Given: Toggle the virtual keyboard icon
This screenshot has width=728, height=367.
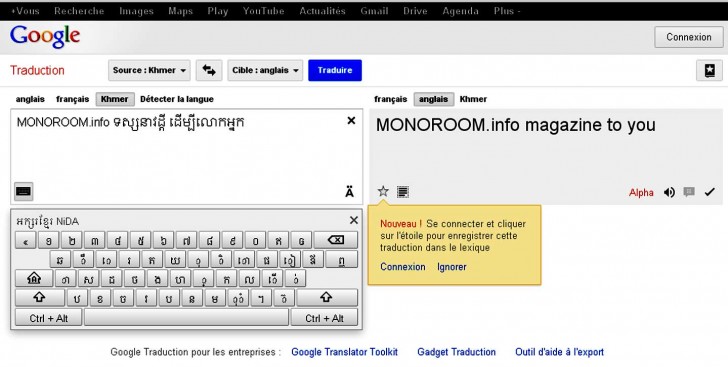Looking at the screenshot, I should pos(23,191).
